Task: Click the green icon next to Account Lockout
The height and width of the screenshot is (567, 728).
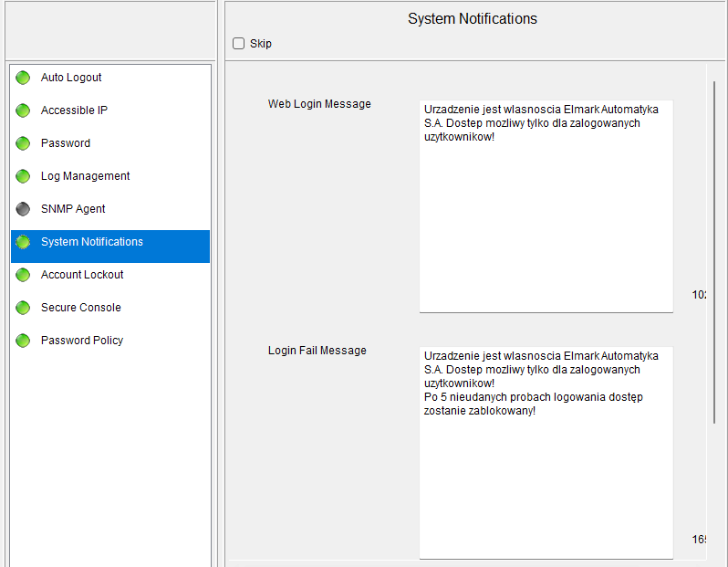Action: click(23, 275)
